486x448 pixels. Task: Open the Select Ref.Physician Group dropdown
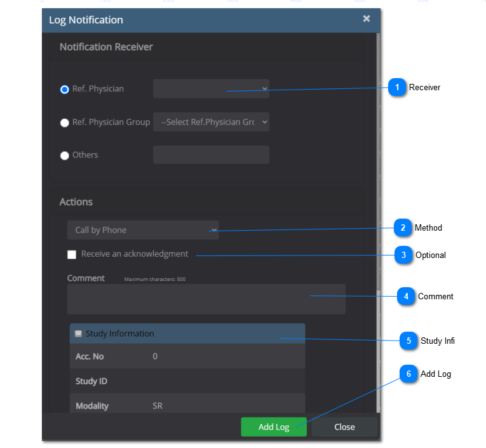coord(211,122)
